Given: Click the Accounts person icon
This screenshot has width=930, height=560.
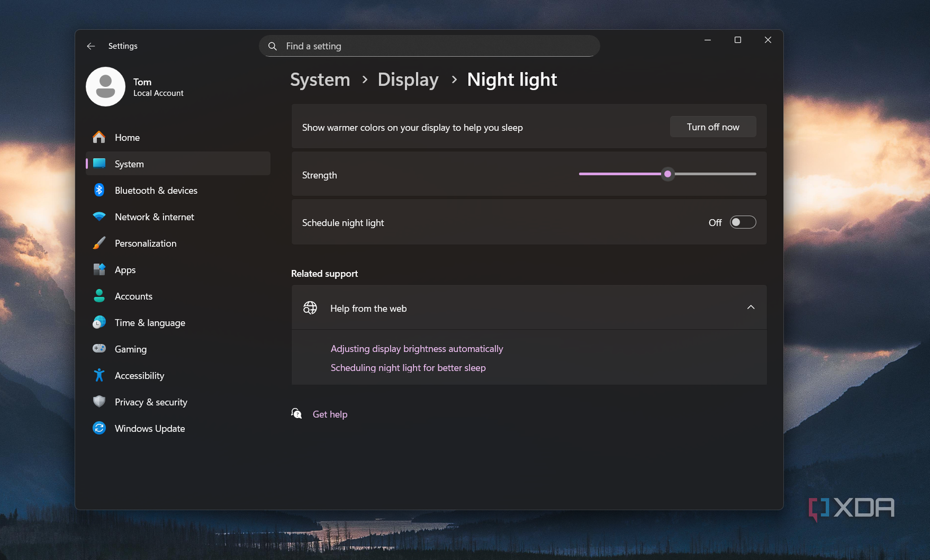Looking at the screenshot, I should point(99,296).
